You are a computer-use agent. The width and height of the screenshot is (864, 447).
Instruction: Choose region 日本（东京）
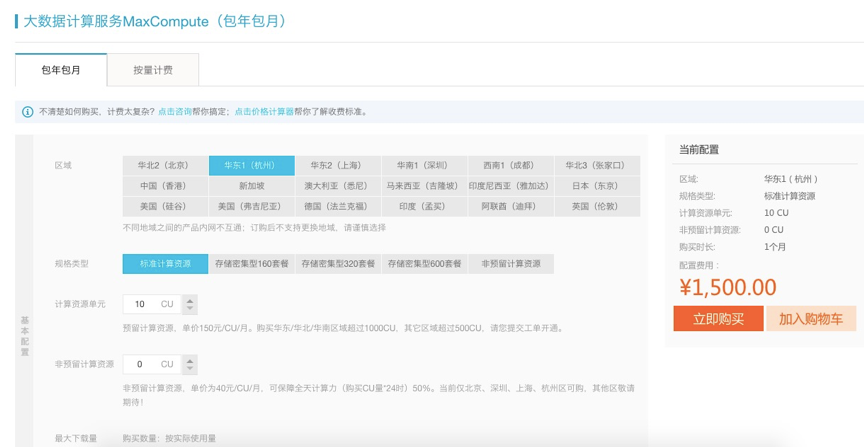pos(597,186)
